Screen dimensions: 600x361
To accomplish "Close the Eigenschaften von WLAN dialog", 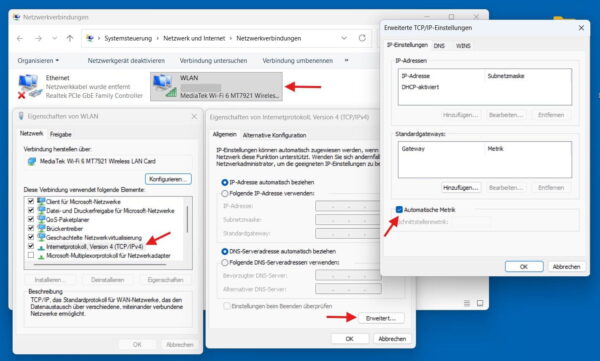I will (194, 116).
